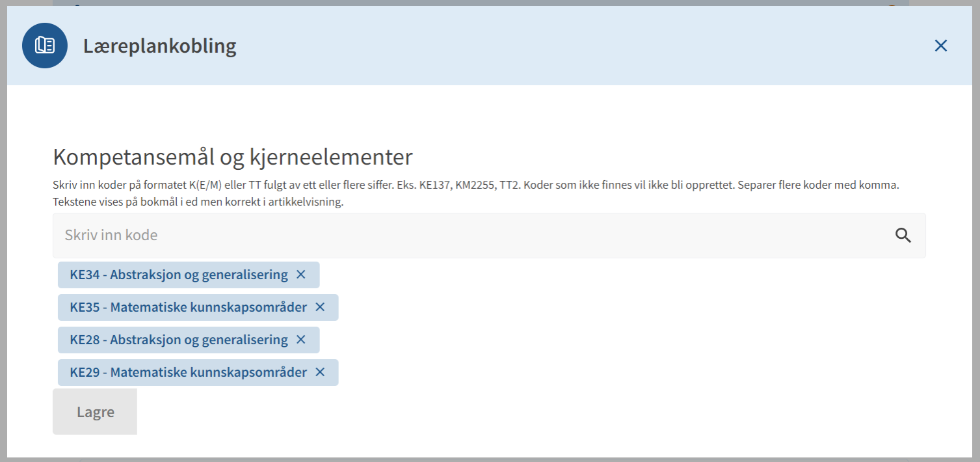Select the KE34 tag label text
Viewport: 980px width, 462px height.
tap(179, 275)
